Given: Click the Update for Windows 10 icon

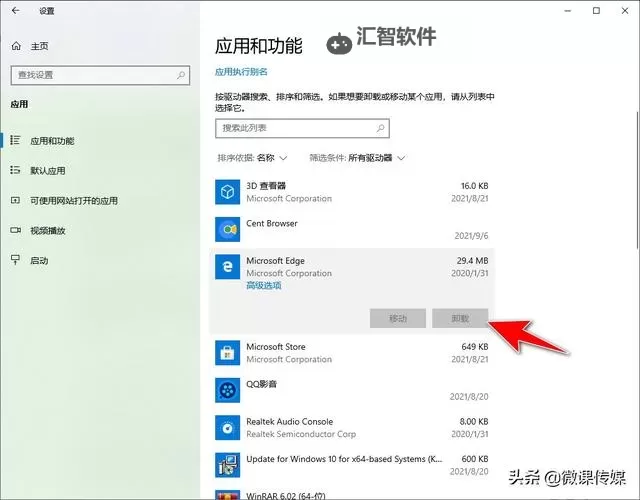Looking at the screenshot, I should coord(227,465).
